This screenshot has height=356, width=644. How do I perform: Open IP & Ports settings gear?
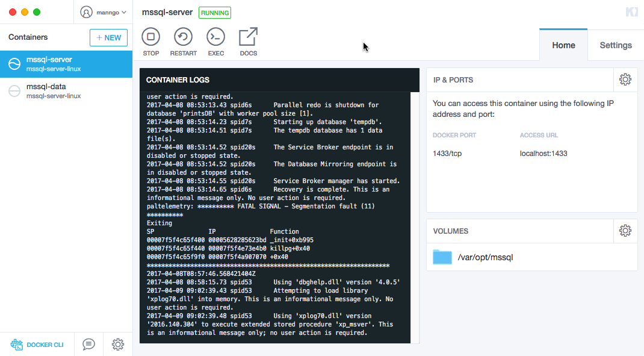[625, 80]
